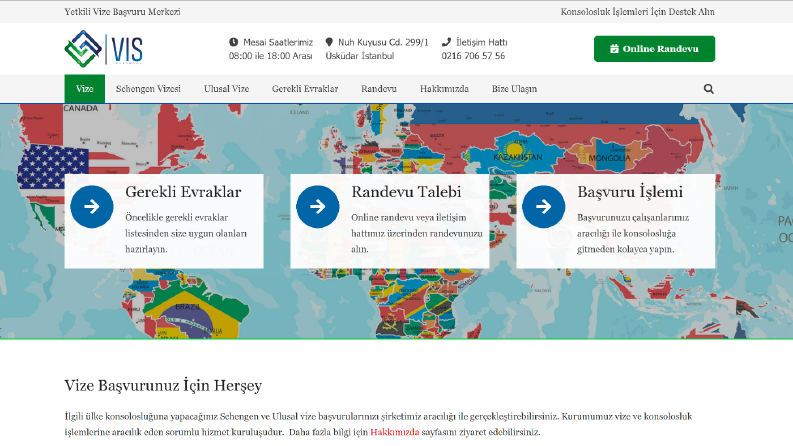Click the clock icon beside Mesai Saatlerimiz
This screenshot has width=793, height=446.
click(233, 42)
